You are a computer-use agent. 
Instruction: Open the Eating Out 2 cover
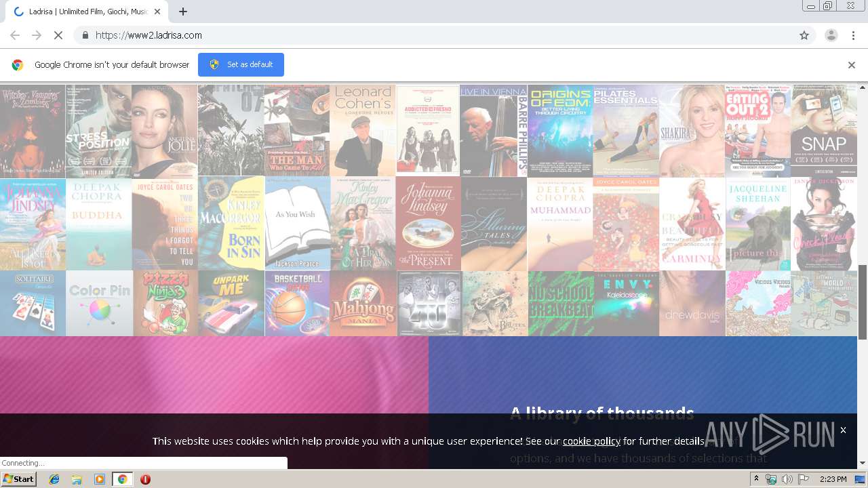click(757, 131)
